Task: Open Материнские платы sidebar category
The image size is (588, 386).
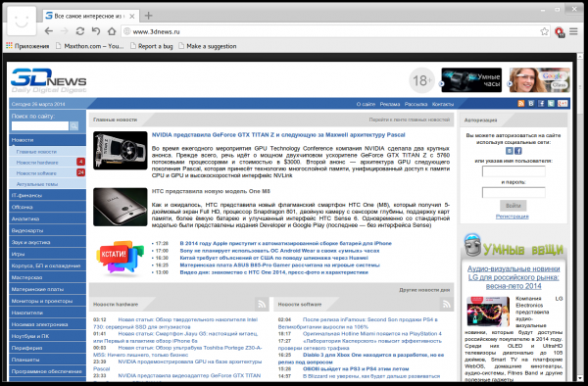Action: click(x=47, y=289)
